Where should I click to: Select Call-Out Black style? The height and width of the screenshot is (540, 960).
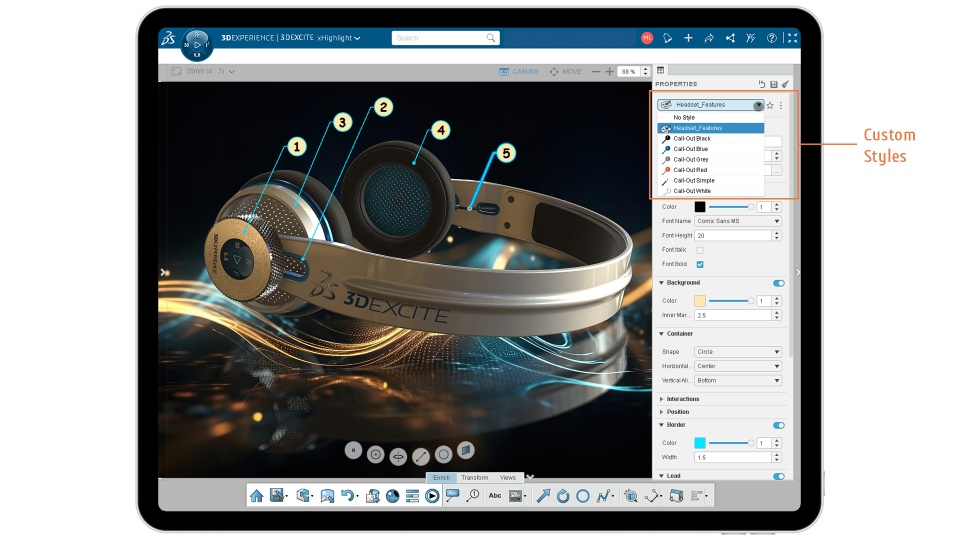pos(711,138)
